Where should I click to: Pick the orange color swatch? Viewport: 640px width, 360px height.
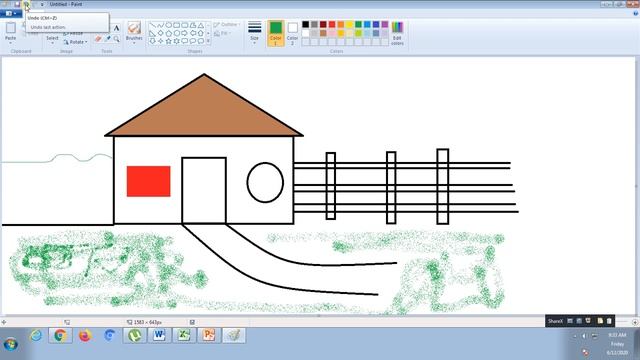pyautogui.click(x=341, y=24)
